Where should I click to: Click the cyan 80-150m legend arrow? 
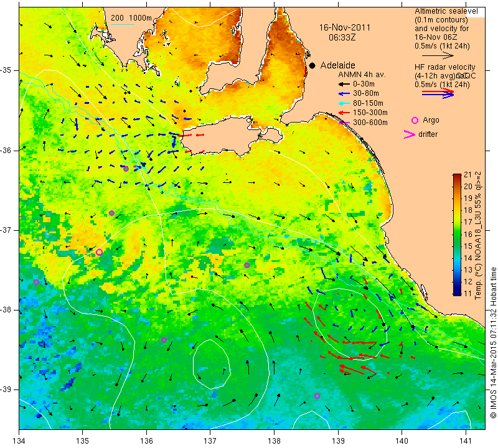(x=344, y=103)
